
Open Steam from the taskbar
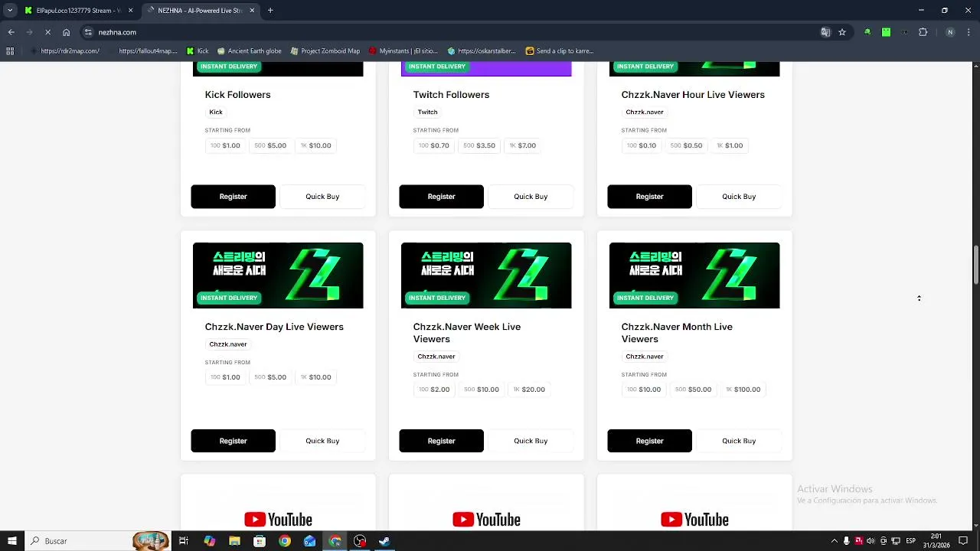coord(384,541)
